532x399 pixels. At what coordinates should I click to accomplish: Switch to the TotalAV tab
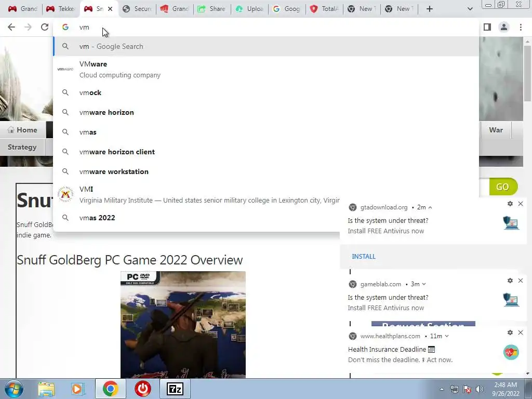(x=324, y=9)
